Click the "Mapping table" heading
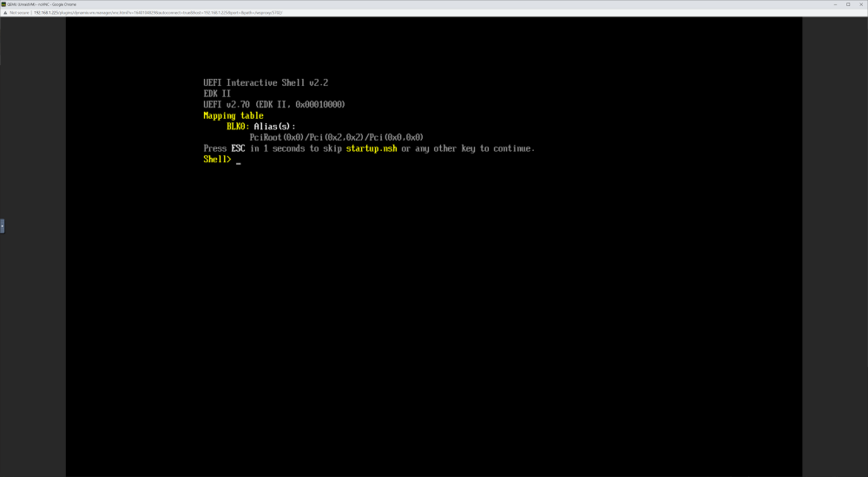Image resolution: width=868 pixels, height=477 pixels. (233, 115)
